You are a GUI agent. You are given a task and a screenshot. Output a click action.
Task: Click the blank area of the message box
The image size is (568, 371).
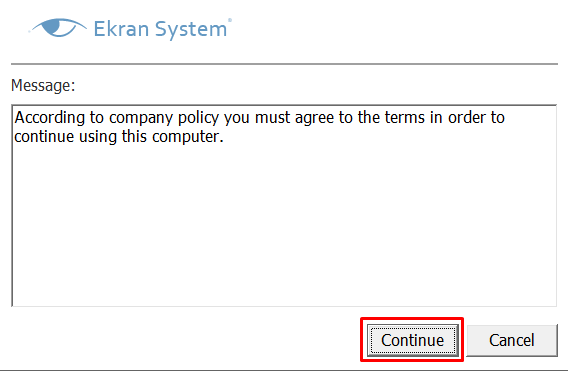pos(284,225)
